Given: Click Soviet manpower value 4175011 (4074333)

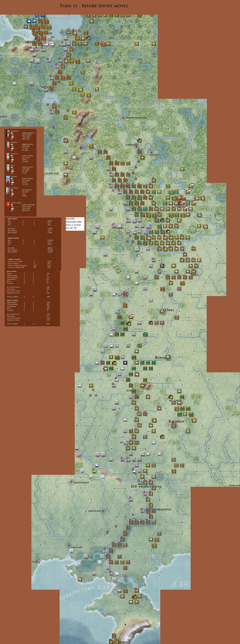Looking at the screenshot, I should (x=28, y=205).
